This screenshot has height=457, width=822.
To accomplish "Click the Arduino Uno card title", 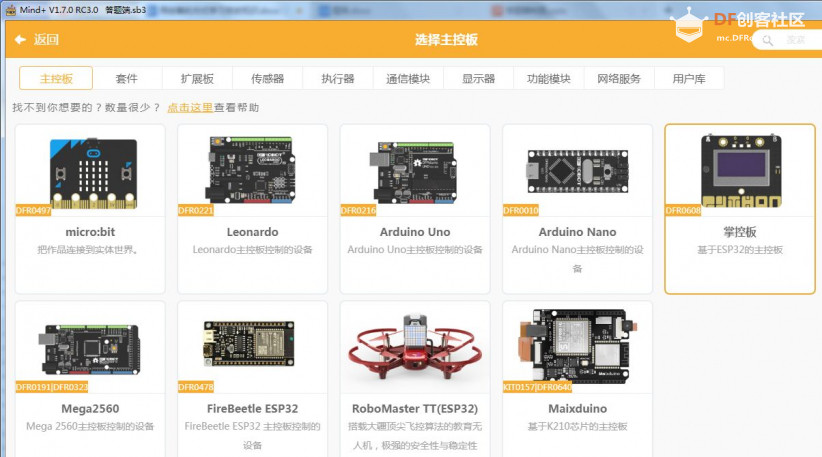I will (415, 232).
